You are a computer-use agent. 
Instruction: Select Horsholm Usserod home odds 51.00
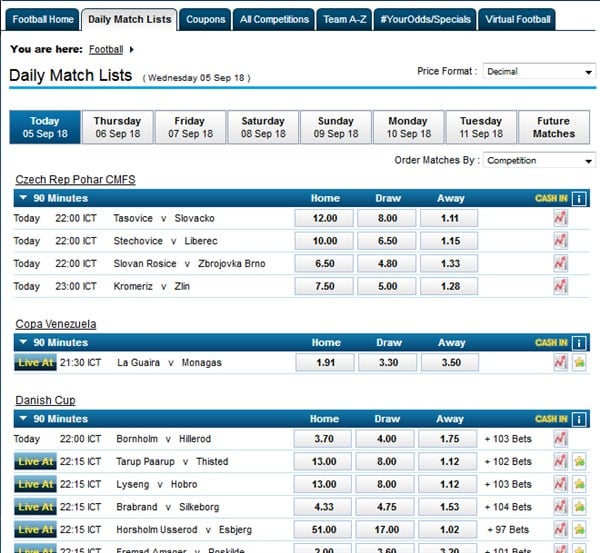(323, 530)
